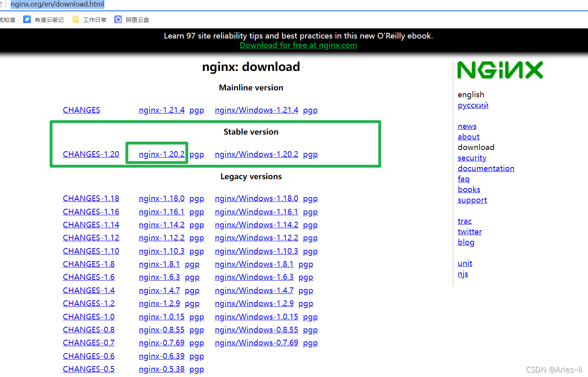Open the blog link

(466, 242)
